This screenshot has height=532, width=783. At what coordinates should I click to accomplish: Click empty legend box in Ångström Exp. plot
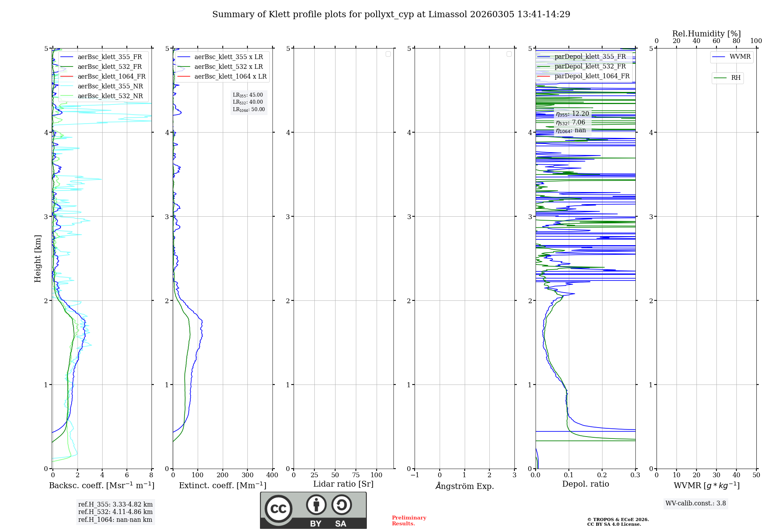[x=509, y=54]
